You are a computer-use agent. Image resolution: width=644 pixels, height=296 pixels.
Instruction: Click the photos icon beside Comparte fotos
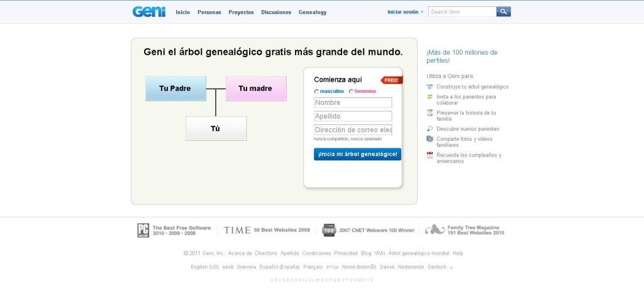(x=430, y=139)
